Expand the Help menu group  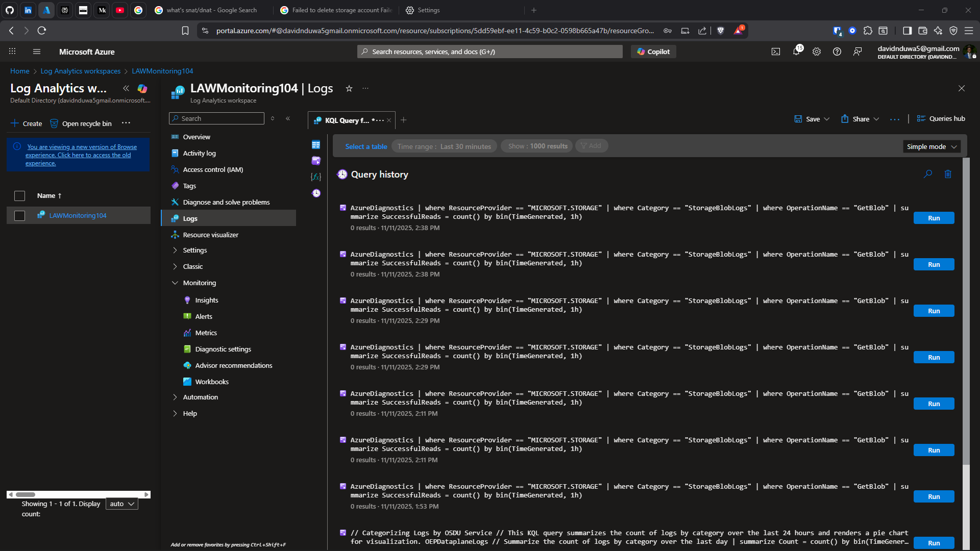click(175, 413)
